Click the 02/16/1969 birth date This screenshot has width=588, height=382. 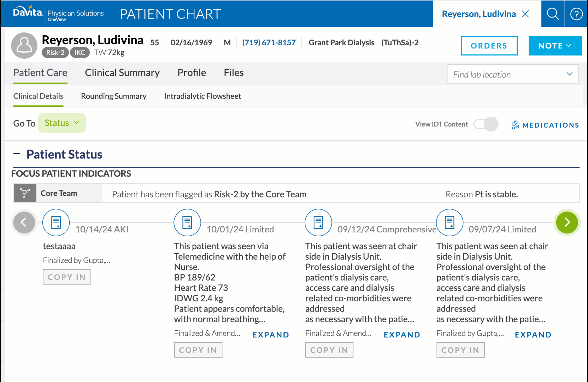(191, 42)
